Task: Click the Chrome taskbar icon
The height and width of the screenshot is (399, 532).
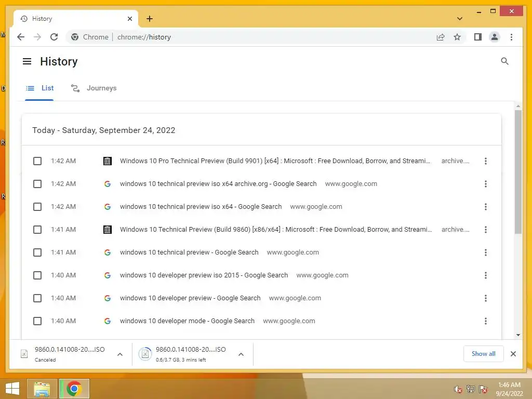Action: pos(74,389)
